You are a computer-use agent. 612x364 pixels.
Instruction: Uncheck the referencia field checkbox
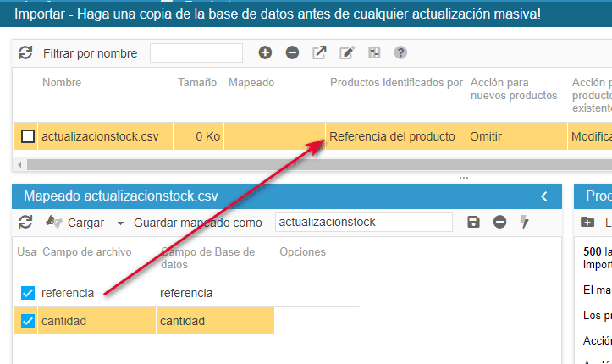pyautogui.click(x=28, y=293)
